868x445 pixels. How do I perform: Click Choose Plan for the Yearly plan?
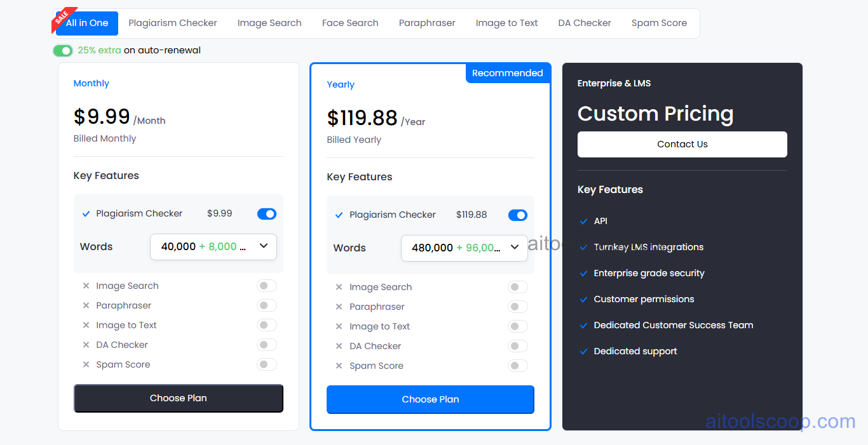pos(430,400)
